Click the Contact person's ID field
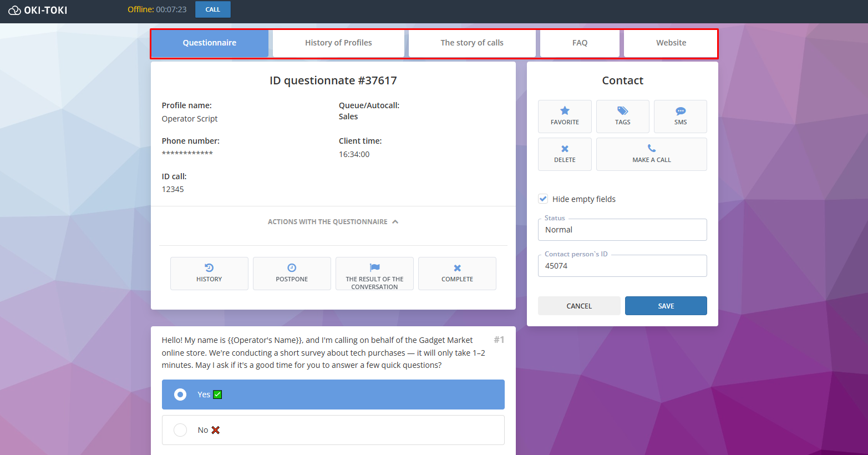 [x=622, y=266]
